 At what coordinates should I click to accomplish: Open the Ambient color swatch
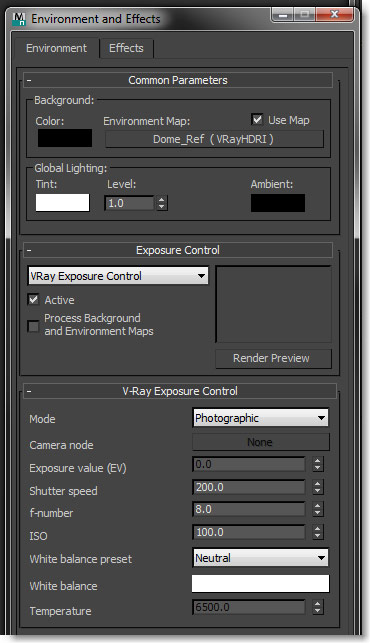tap(278, 203)
